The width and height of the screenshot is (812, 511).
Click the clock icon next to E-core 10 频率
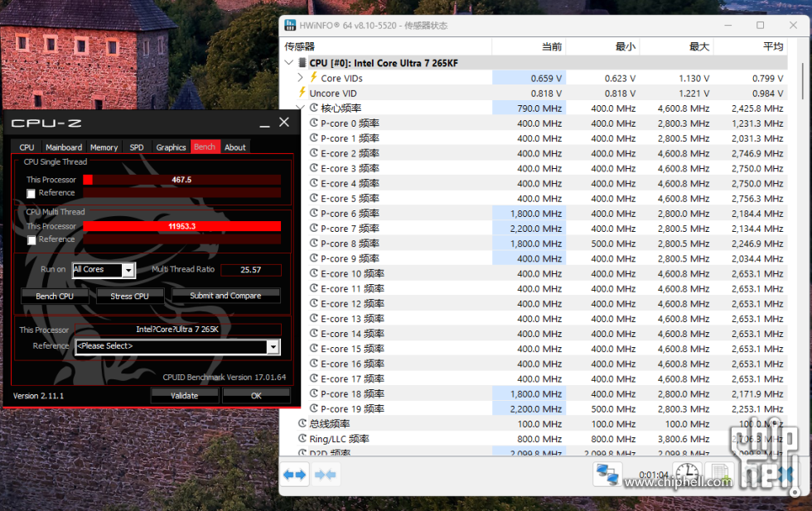tap(314, 272)
